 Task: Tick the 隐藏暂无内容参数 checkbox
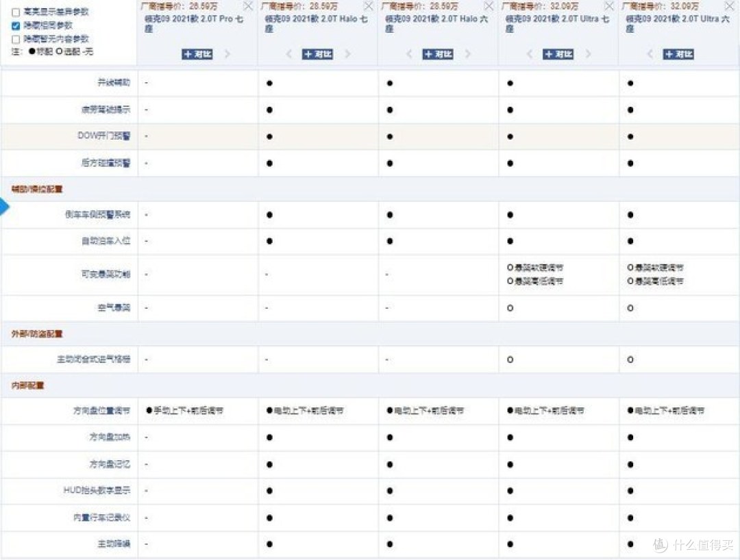point(16,39)
